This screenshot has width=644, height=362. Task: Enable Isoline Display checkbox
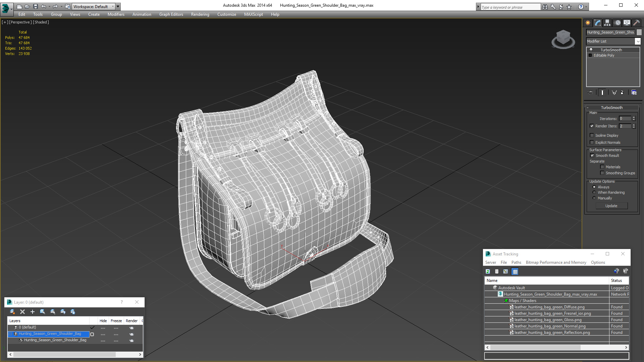pos(592,135)
